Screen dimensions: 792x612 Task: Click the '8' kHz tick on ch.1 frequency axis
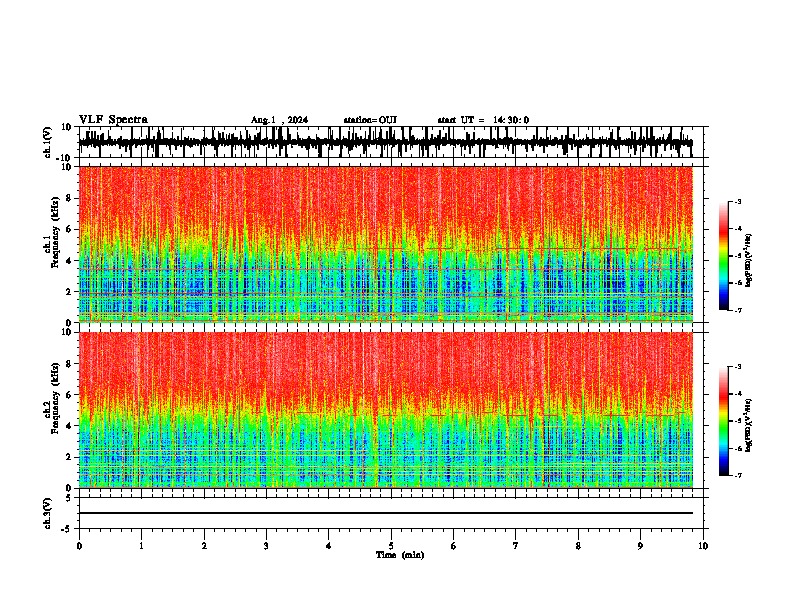[x=70, y=198]
